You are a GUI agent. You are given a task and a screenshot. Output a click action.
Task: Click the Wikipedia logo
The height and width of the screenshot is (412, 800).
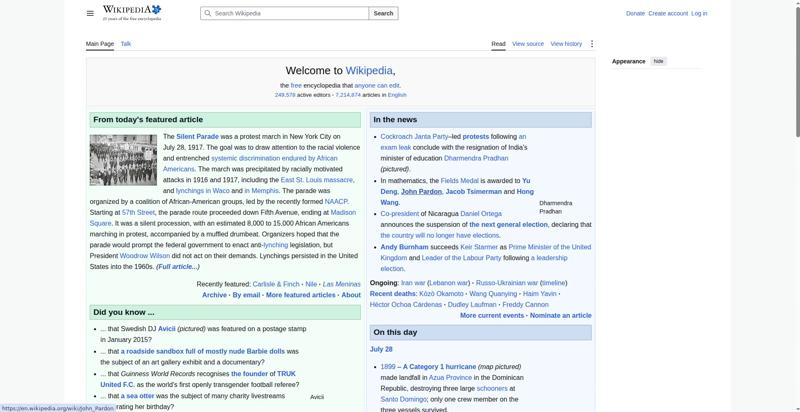(x=132, y=13)
